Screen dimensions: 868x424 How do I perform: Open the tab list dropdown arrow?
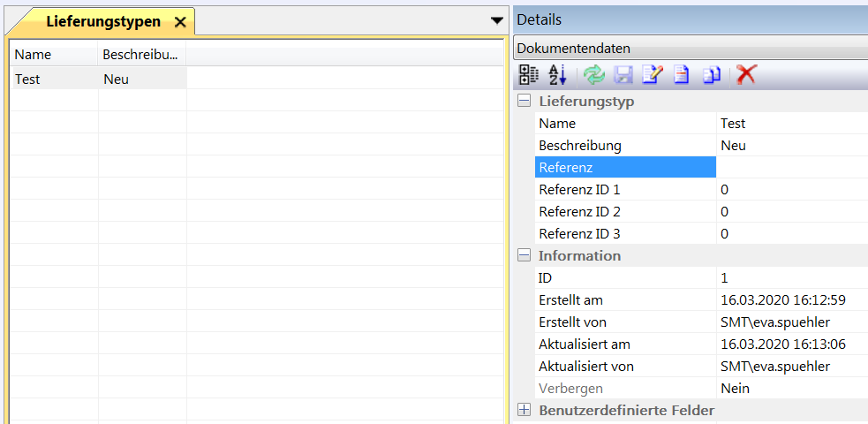pos(496,20)
